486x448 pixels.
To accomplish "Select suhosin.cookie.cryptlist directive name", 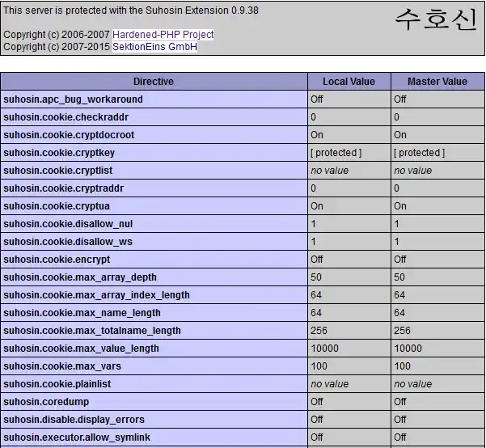I will tap(58, 171).
